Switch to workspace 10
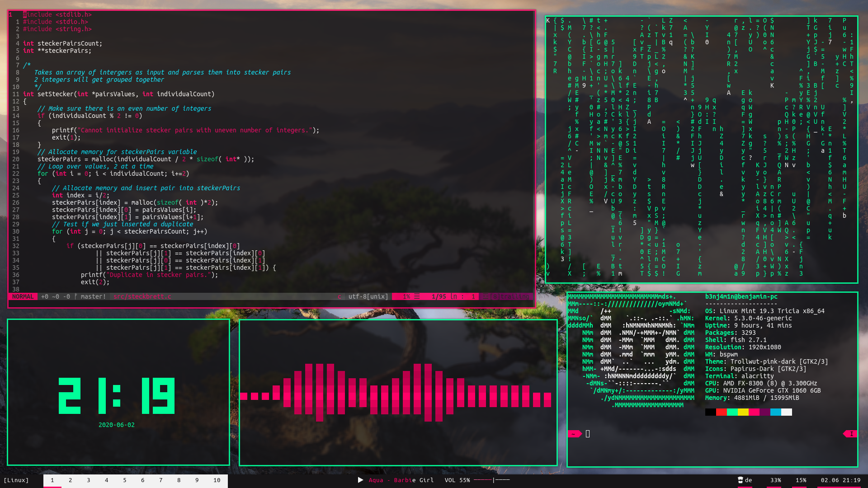The width and height of the screenshot is (868, 488). pos(217,480)
